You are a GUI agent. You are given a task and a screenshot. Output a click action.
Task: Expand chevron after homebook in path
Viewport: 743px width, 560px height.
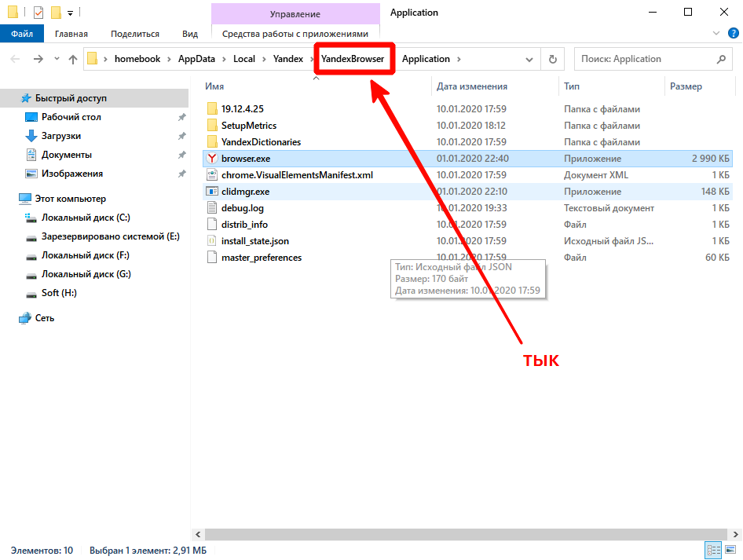[169, 59]
